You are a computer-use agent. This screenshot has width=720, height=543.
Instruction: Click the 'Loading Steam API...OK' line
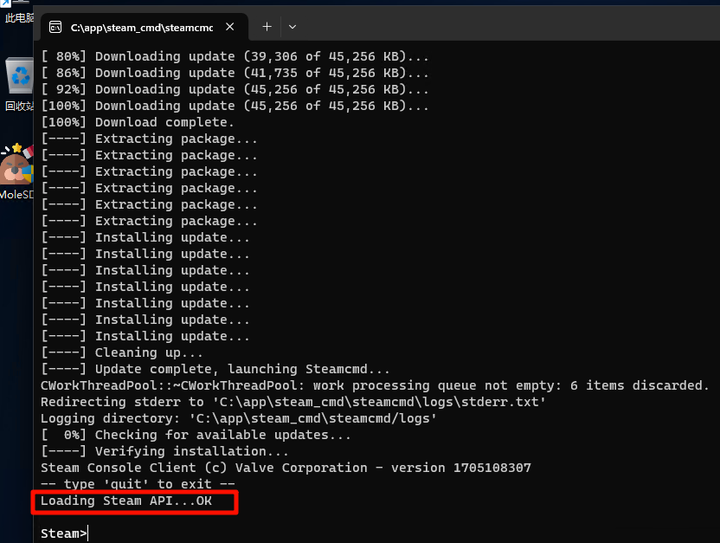(126, 501)
